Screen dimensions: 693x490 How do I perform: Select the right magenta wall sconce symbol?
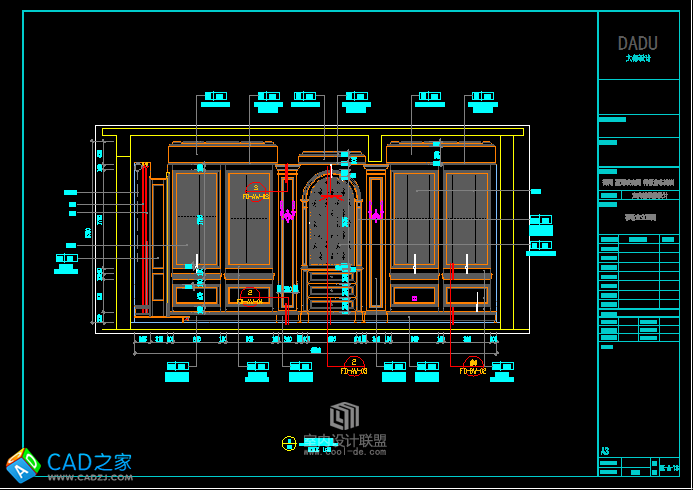point(376,212)
